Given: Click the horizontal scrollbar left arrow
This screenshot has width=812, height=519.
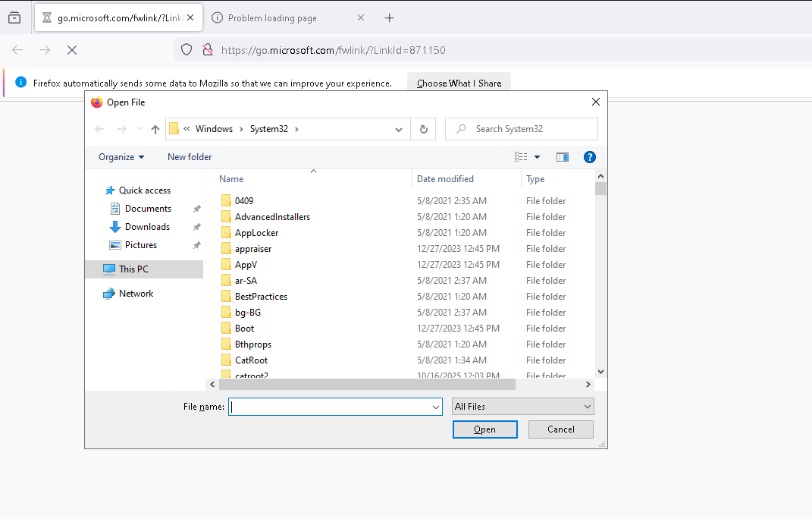Looking at the screenshot, I should (212, 384).
